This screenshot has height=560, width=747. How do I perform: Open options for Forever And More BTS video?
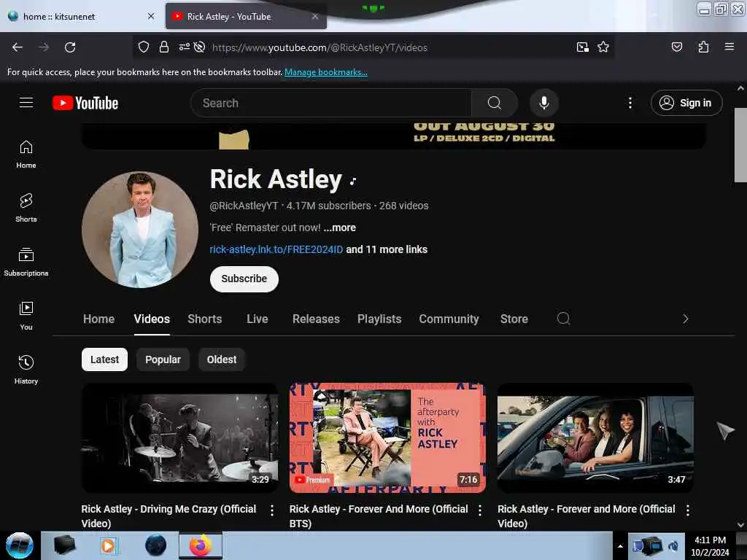click(480, 510)
